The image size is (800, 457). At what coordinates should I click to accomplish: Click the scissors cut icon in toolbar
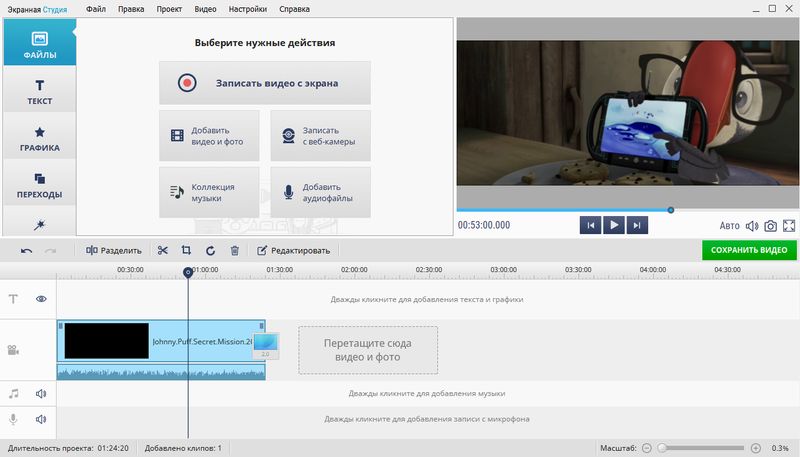tap(163, 250)
